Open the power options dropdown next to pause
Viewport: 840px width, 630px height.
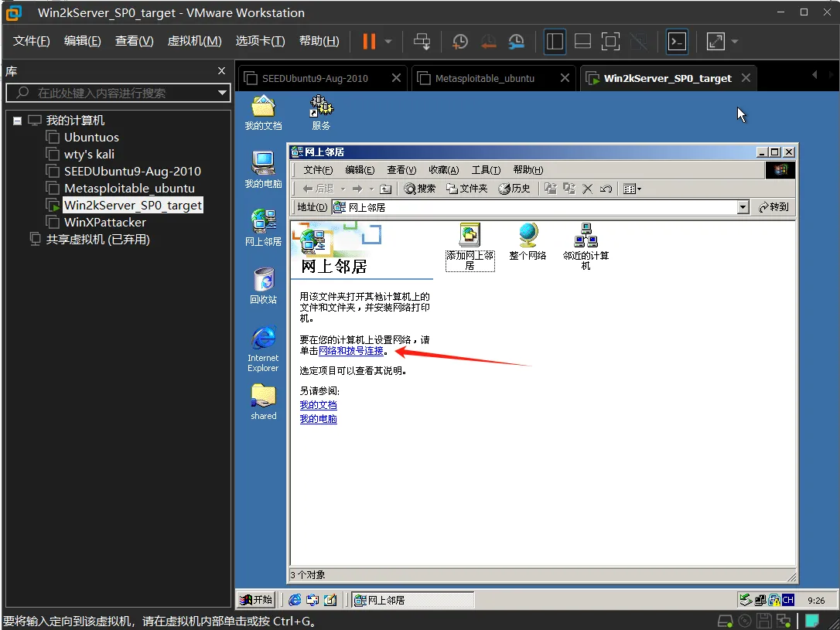[388, 41]
